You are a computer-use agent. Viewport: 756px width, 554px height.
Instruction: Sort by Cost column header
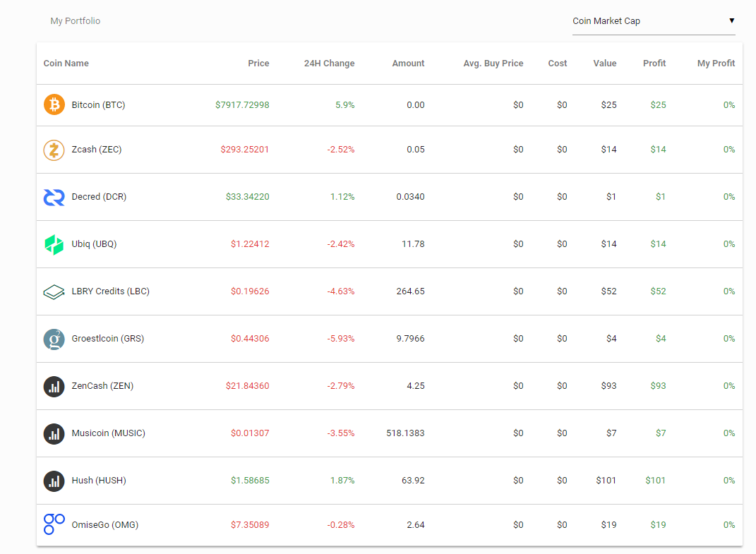pos(558,63)
